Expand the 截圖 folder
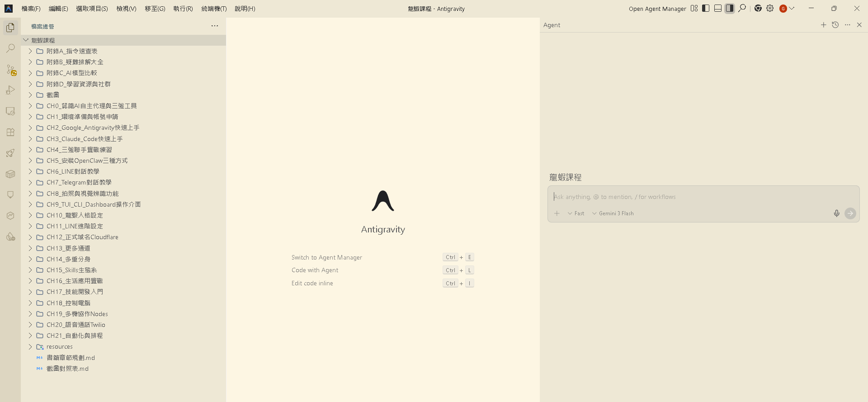This screenshot has width=868, height=402. (x=123, y=95)
